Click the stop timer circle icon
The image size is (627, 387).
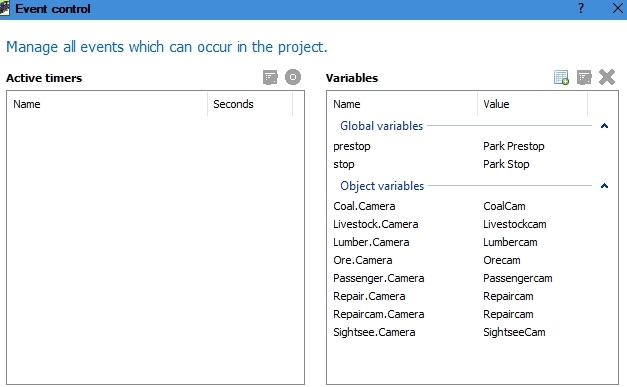pos(293,77)
